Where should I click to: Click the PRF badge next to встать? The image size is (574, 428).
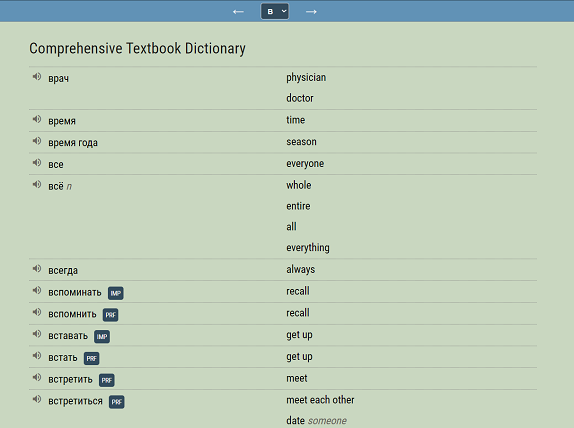click(x=92, y=358)
